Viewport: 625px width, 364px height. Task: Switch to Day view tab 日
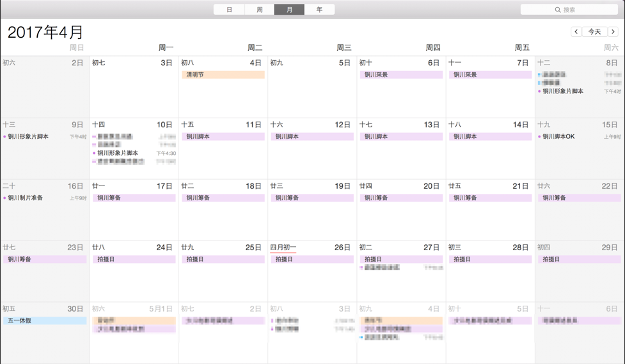click(x=229, y=10)
